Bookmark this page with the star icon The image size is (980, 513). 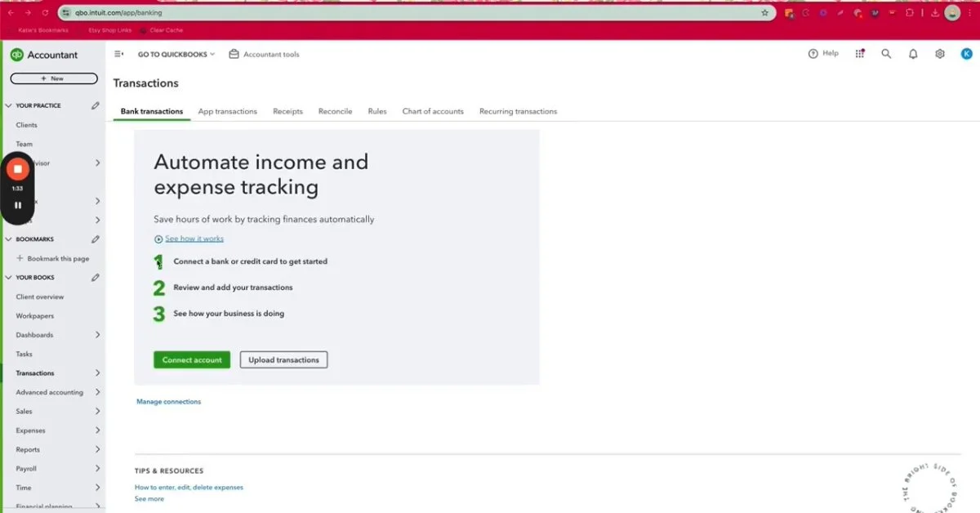coord(764,13)
